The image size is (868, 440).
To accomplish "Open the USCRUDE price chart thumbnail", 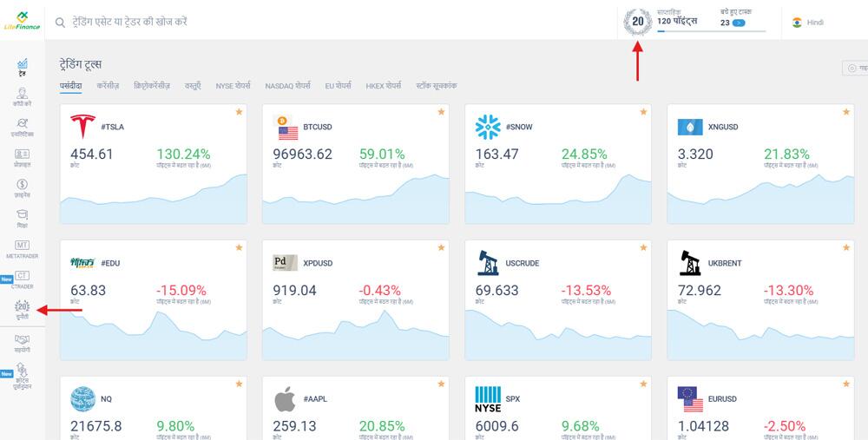I will 558,334.
